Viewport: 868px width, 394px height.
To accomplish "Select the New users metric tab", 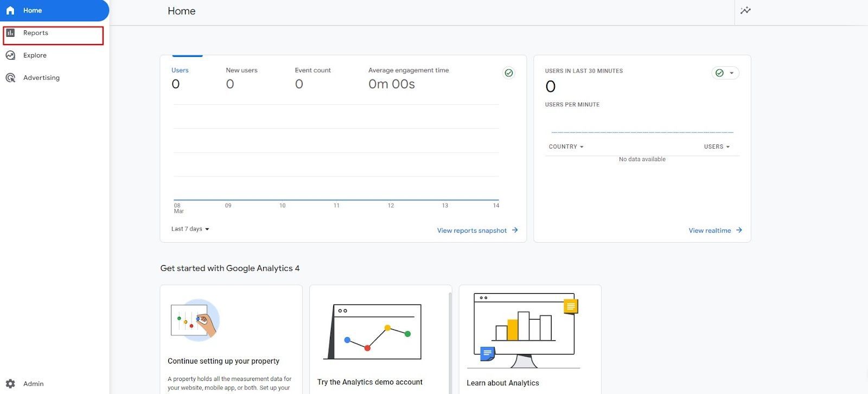I will pos(241,78).
